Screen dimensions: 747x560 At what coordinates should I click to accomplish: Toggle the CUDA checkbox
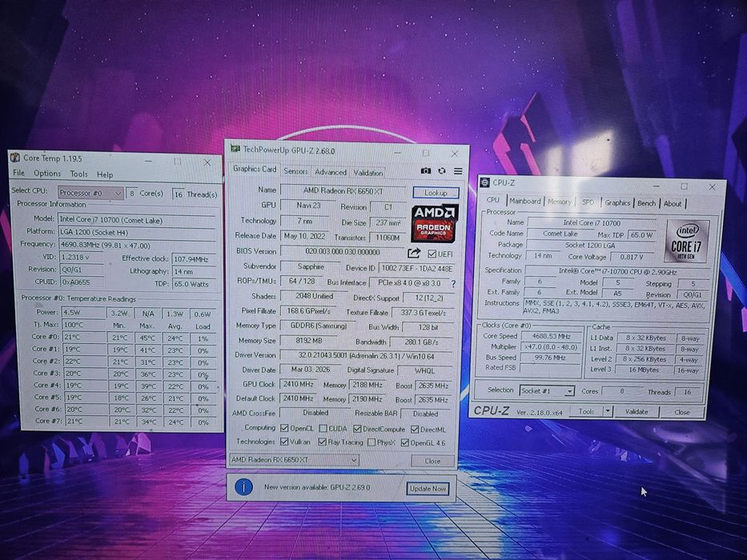323,429
